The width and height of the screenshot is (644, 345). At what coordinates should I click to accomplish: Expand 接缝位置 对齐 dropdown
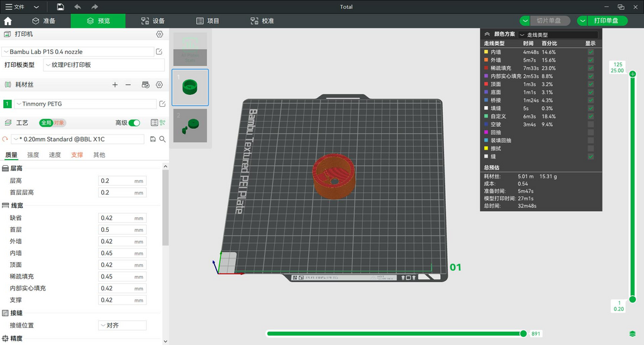click(123, 326)
